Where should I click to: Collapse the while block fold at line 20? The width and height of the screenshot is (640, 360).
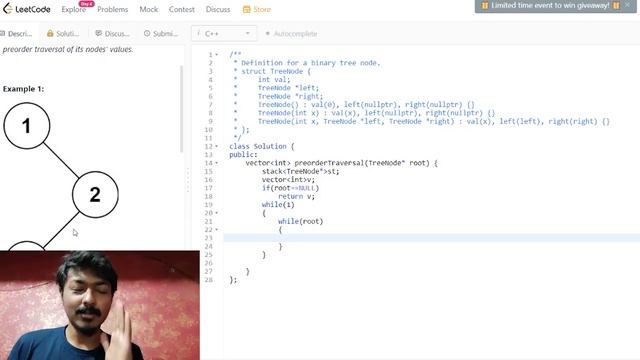point(217,213)
